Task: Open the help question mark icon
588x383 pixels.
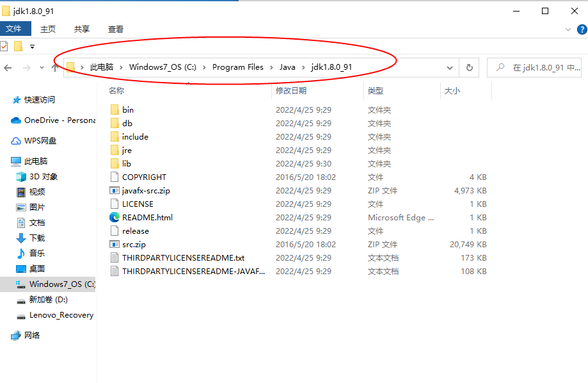Action: tap(582, 29)
